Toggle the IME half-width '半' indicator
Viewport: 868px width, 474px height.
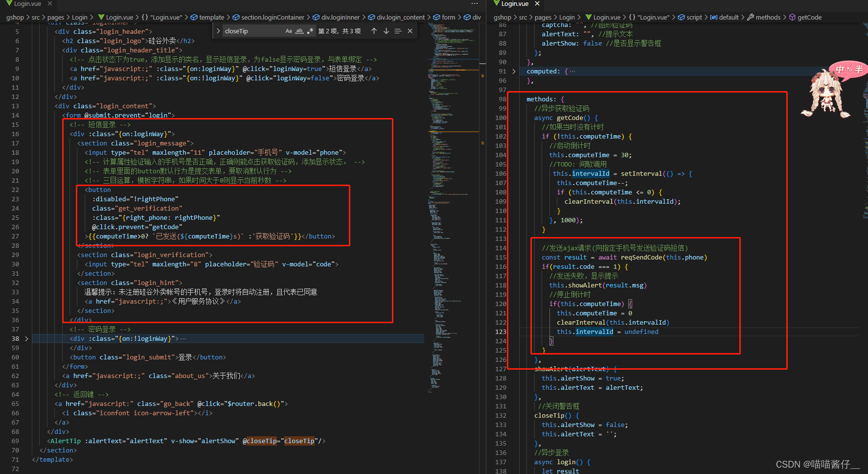(859, 70)
